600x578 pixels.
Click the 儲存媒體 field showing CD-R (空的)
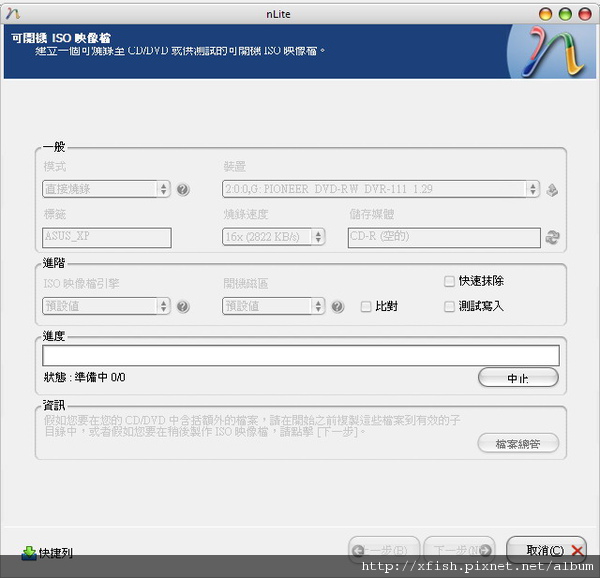[x=444, y=238]
